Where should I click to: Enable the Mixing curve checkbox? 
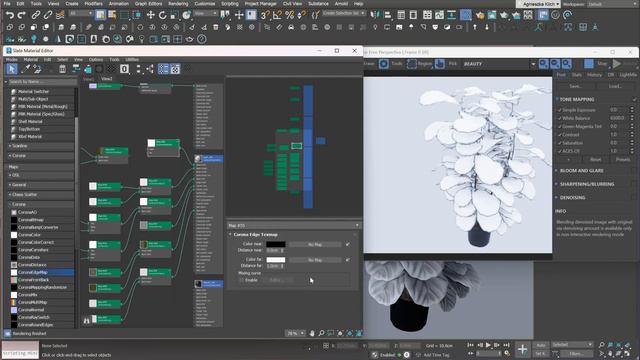click(242, 280)
